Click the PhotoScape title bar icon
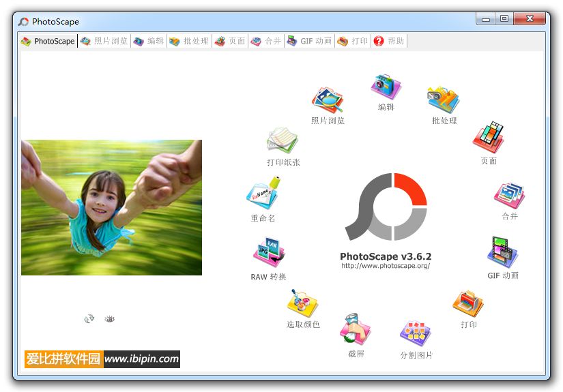 tap(23, 22)
